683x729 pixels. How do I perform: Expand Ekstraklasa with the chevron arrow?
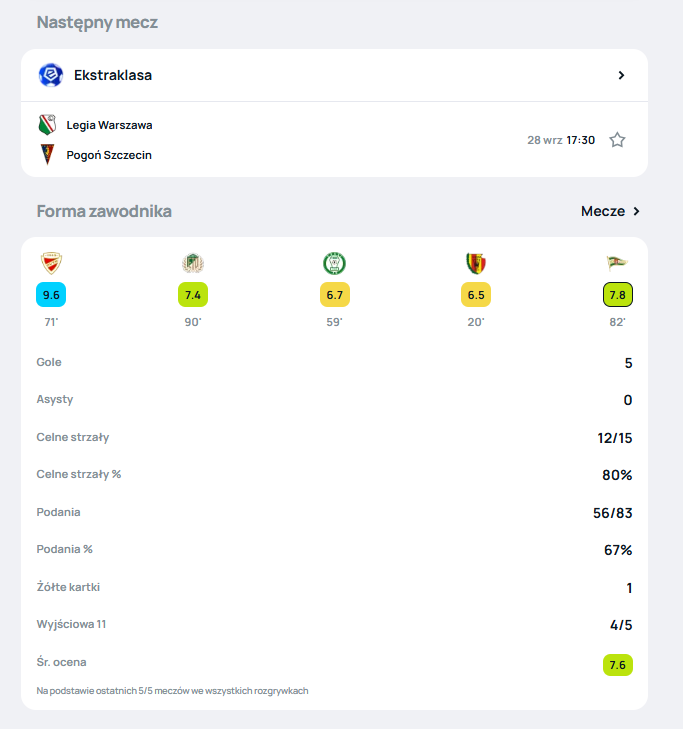pyautogui.click(x=621, y=75)
